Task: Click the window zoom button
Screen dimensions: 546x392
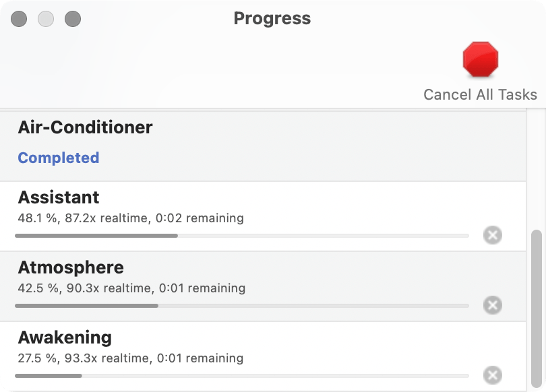Action: pyautogui.click(x=73, y=19)
